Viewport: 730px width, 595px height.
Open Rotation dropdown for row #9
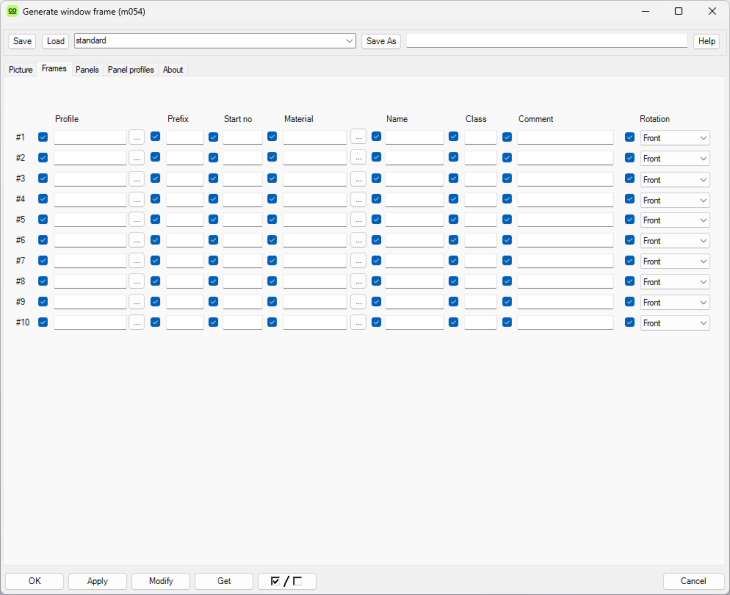(x=675, y=303)
